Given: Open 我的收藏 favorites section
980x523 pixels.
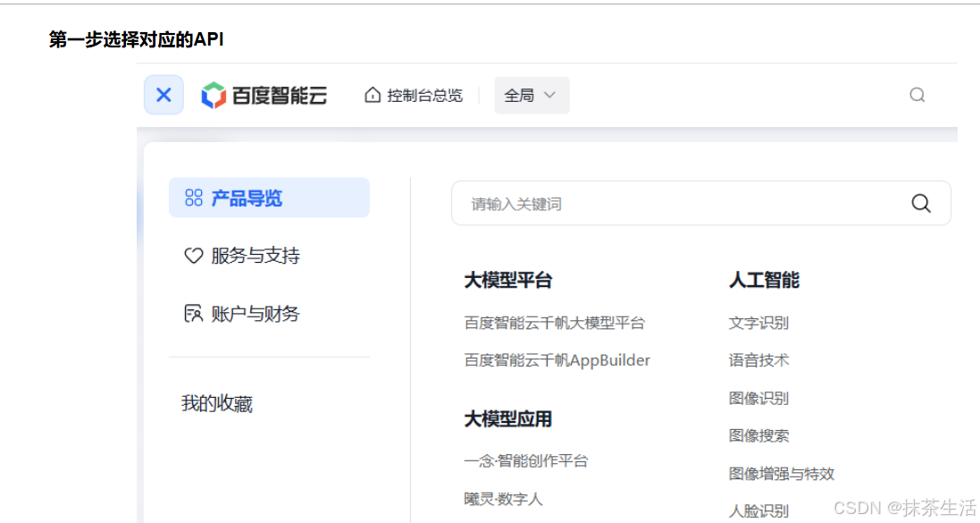Looking at the screenshot, I should coord(217,403).
